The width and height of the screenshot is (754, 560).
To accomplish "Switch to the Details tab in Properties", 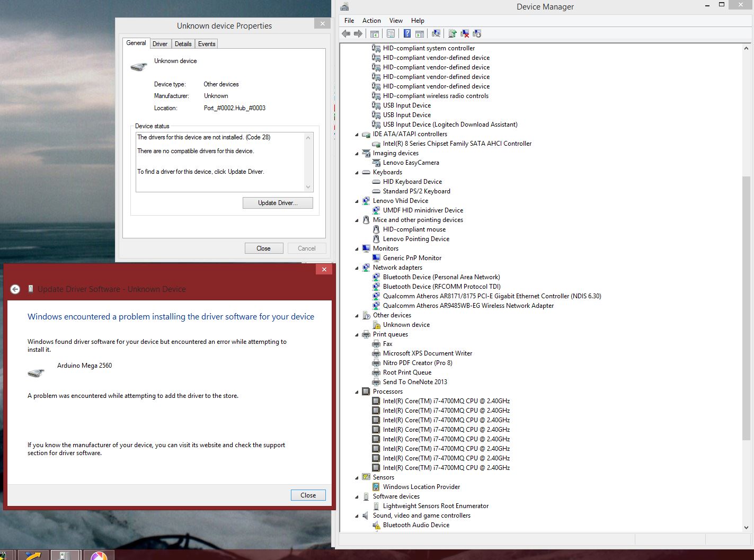I will (183, 44).
